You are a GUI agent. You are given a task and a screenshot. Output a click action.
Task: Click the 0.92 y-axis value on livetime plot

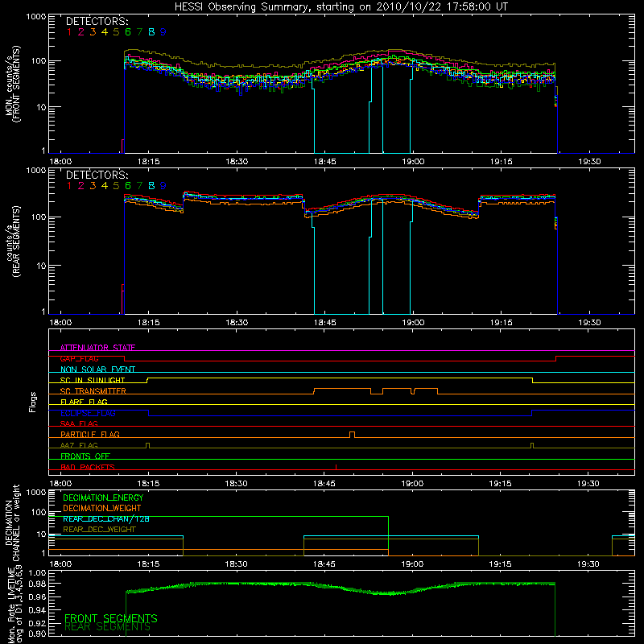tap(37, 623)
